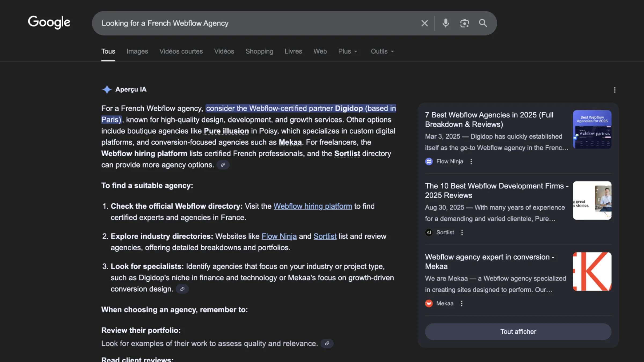The height and width of the screenshot is (362, 644).
Task: Open three-dot menu beside Mekaa source
Action: coord(462,304)
